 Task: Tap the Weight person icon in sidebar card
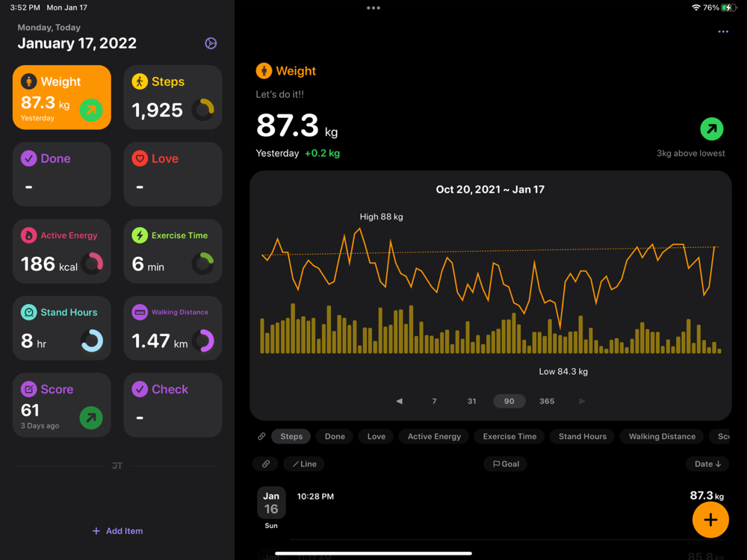28,81
